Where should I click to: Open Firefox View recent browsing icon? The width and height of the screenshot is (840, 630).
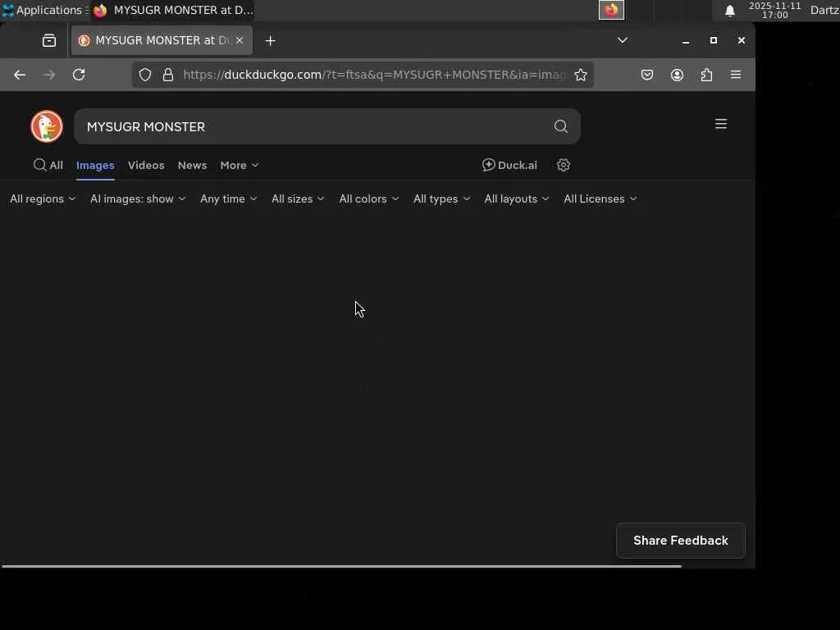[49, 41]
